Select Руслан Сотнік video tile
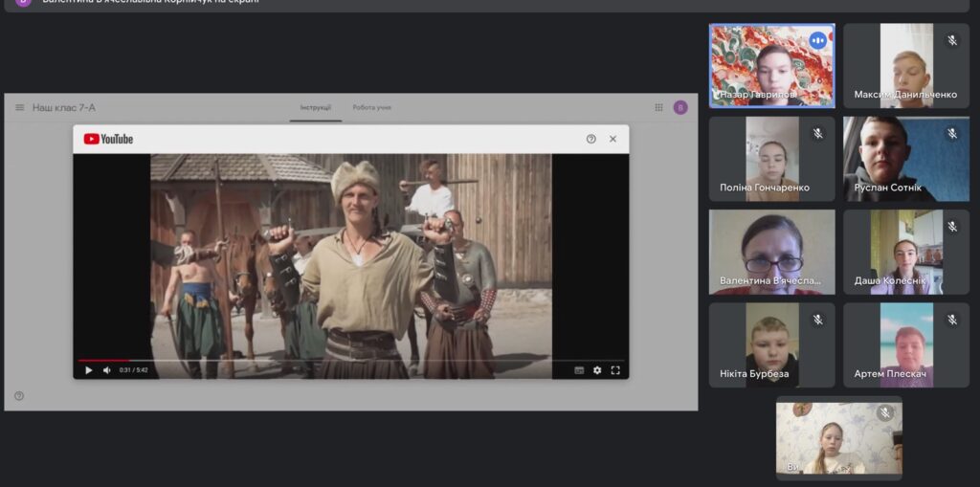The width and height of the screenshot is (980, 487). coord(906,159)
